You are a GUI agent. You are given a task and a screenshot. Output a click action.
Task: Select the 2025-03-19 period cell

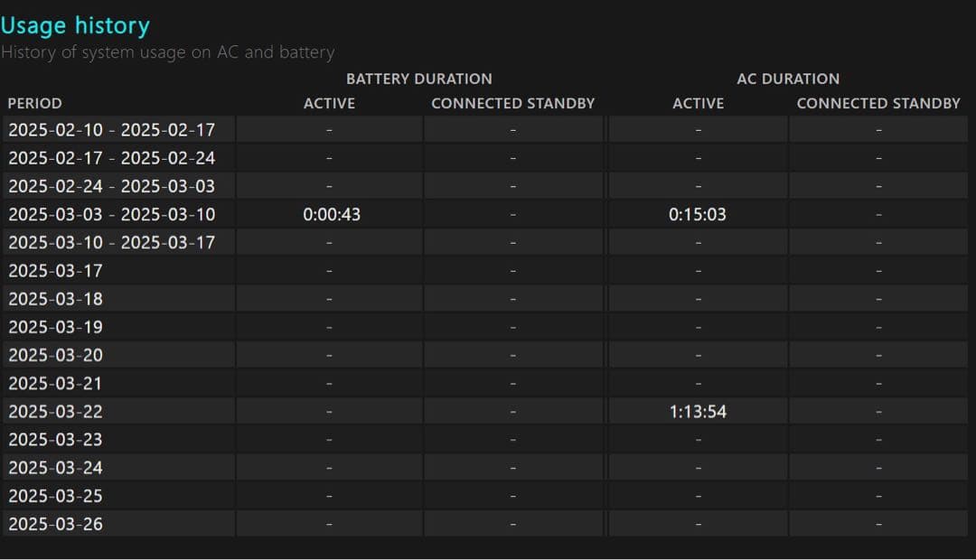[55, 327]
